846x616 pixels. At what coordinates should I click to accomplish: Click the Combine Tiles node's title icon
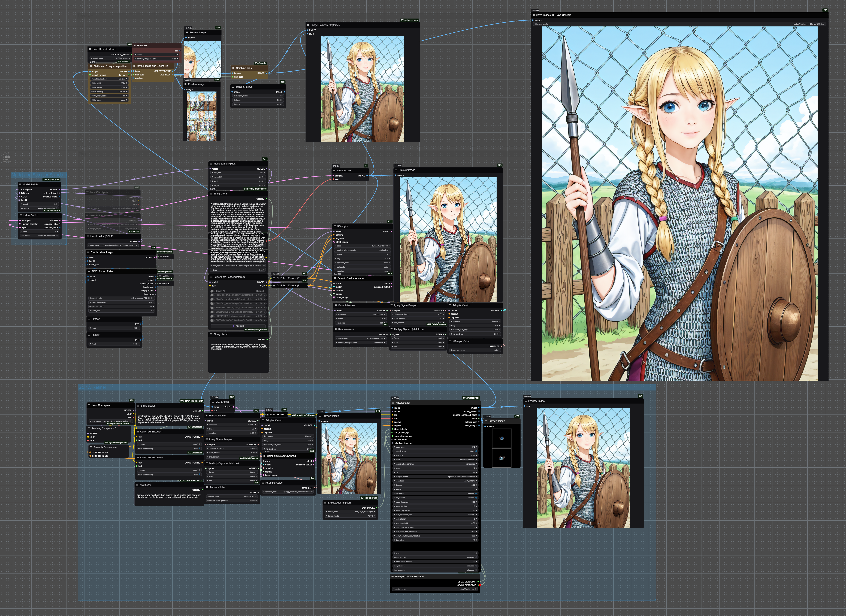[x=234, y=68]
